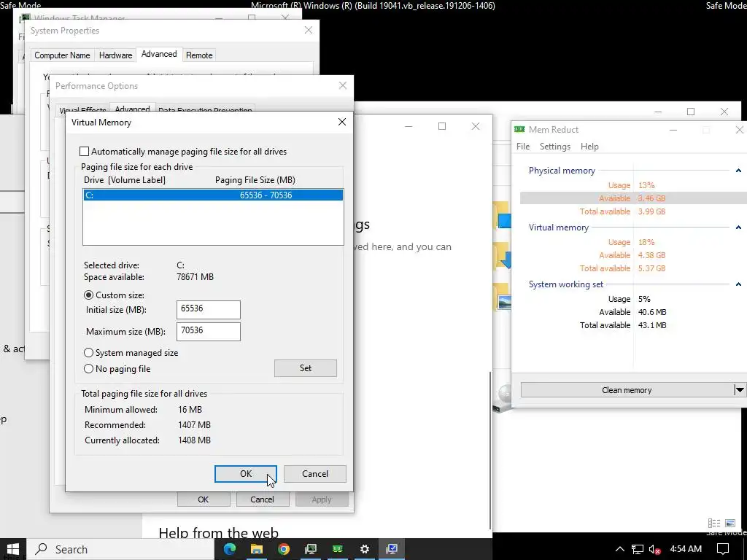
Task: Select the Custom size radio button
Action: click(88, 295)
